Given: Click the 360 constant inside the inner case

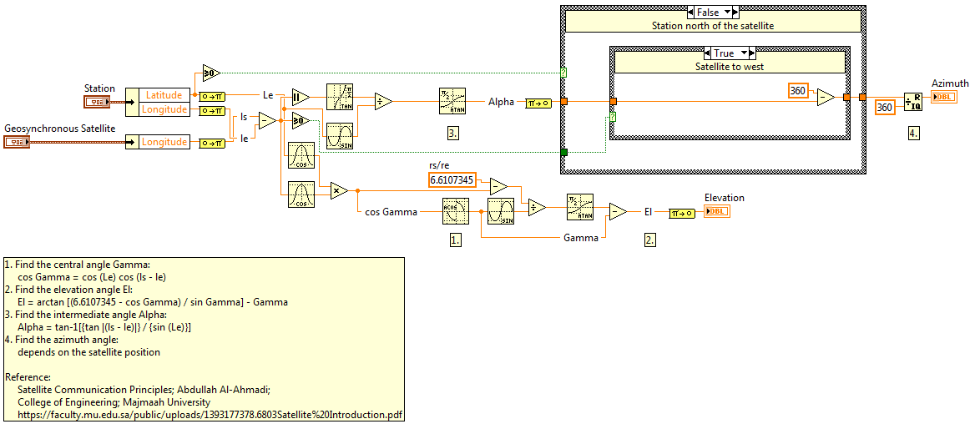Looking at the screenshot, I should pyautogui.click(x=798, y=91).
